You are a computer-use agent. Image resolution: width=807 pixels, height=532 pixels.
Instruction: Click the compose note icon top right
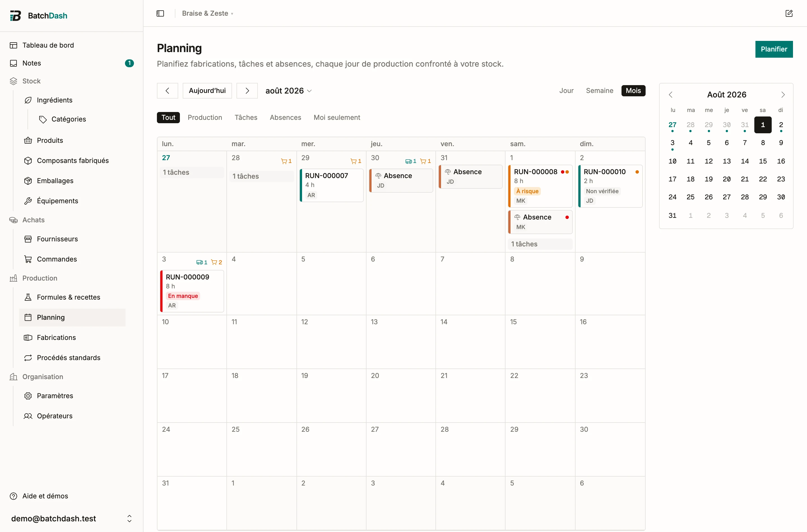[x=789, y=13]
